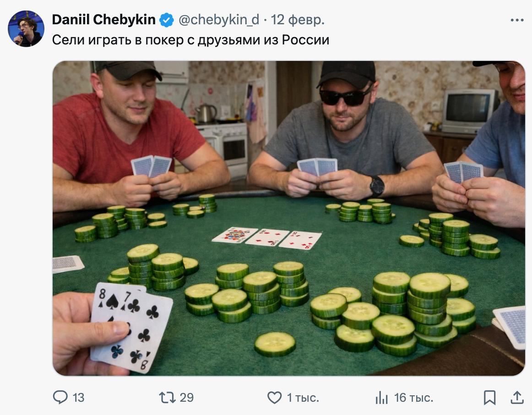This screenshot has width=532, height=415.
Task: Click the views bar chart icon
Action: (381, 398)
